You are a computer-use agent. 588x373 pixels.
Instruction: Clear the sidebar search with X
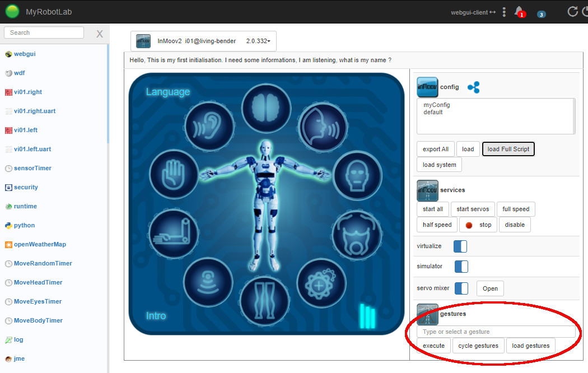click(99, 34)
